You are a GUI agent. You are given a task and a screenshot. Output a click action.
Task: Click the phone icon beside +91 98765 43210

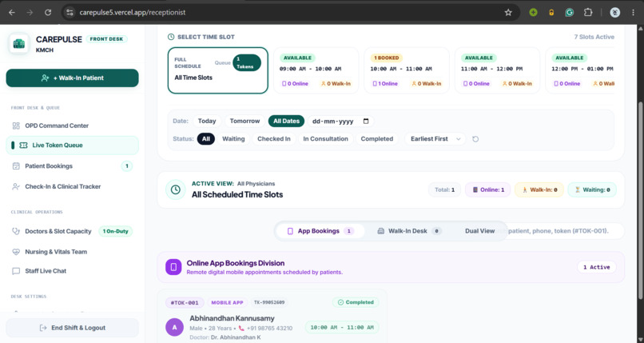241,329
